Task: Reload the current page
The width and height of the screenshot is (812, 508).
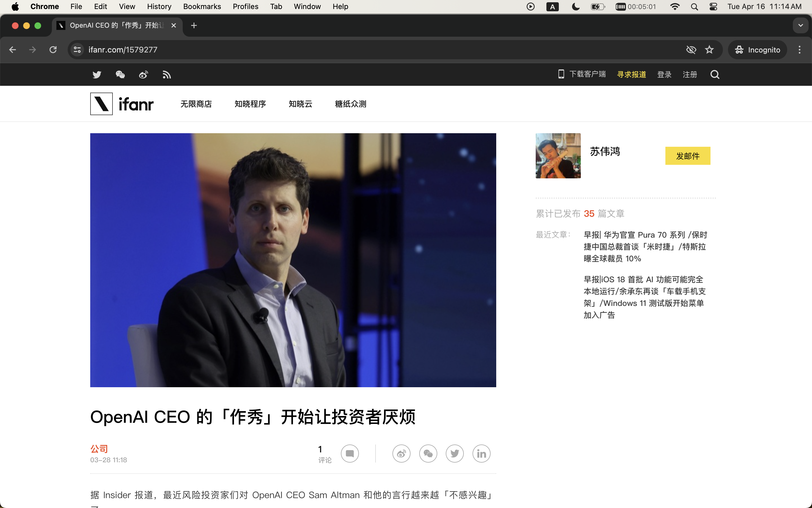Action: pyautogui.click(x=53, y=50)
